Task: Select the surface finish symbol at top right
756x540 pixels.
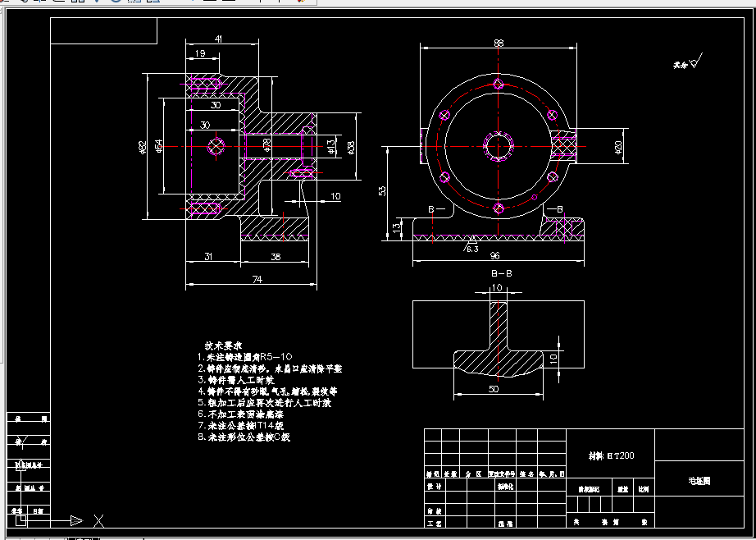Action: (x=688, y=62)
